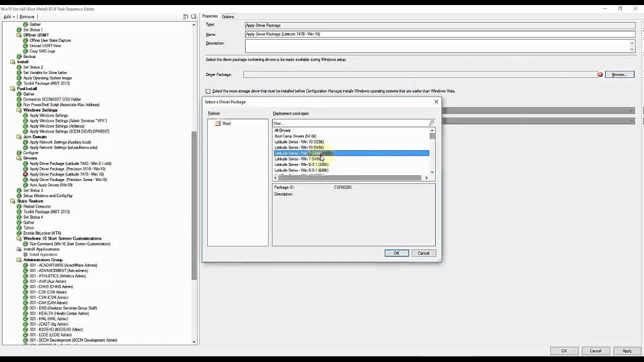Click the task tree scroll-down arrow
Image resolution: width=644 pixels, height=362 pixels.
pos(194,342)
